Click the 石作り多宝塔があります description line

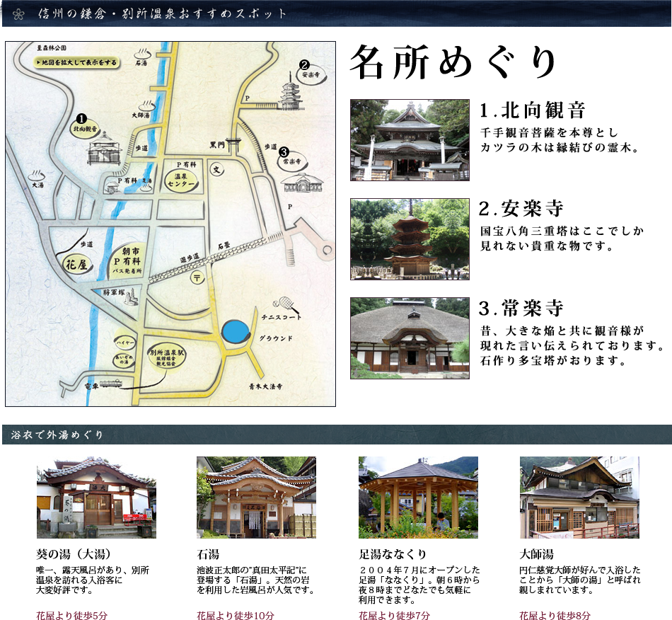[553, 361]
